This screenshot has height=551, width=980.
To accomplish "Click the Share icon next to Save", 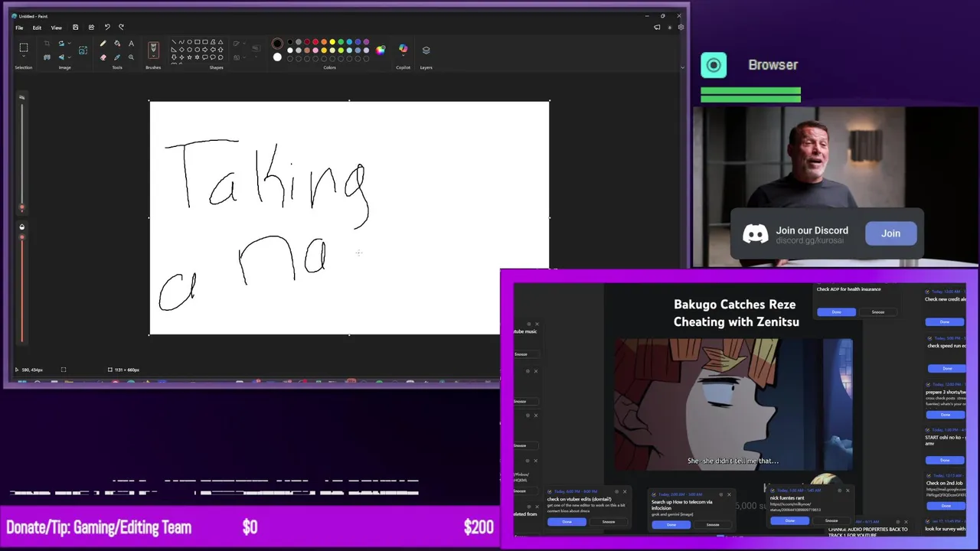I will click(x=91, y=28).
